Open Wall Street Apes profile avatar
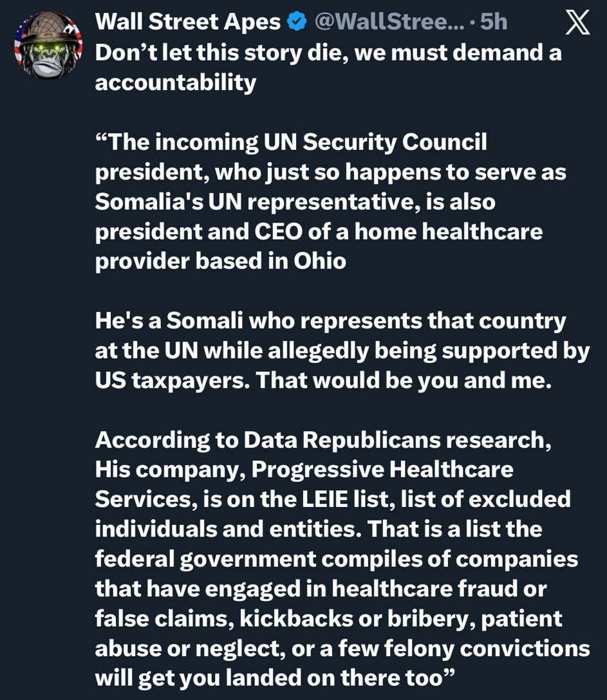This screenshot has height=700, width=607. pyautogui.click(x=48, y=45)
